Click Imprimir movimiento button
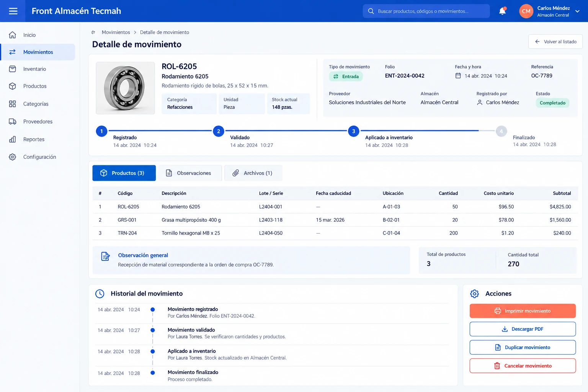The image size is (588, 392). point(523,311)
